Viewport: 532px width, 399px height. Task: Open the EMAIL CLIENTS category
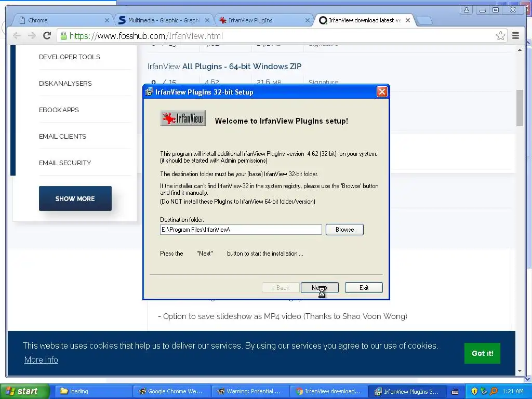[63, 137]
